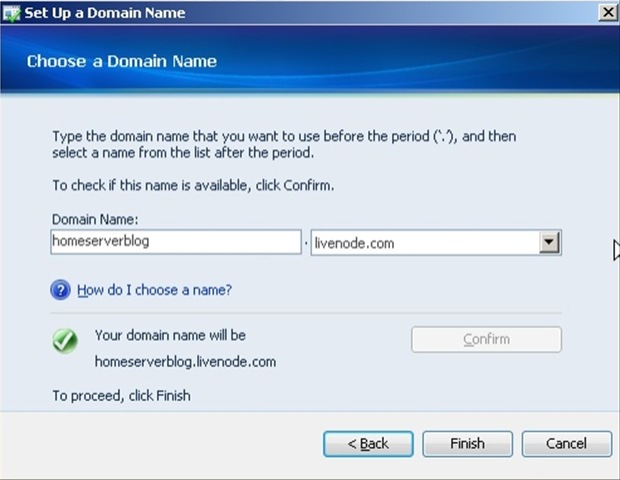620x480 pixels.
Task: Click the 'Choose a Domain Name' heading
Action: click(122, 61)
